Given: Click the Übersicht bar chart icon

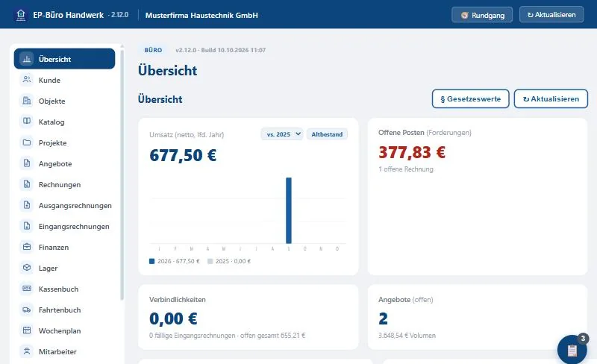Looking at the screenshot, I should click(x=27, y=59).
